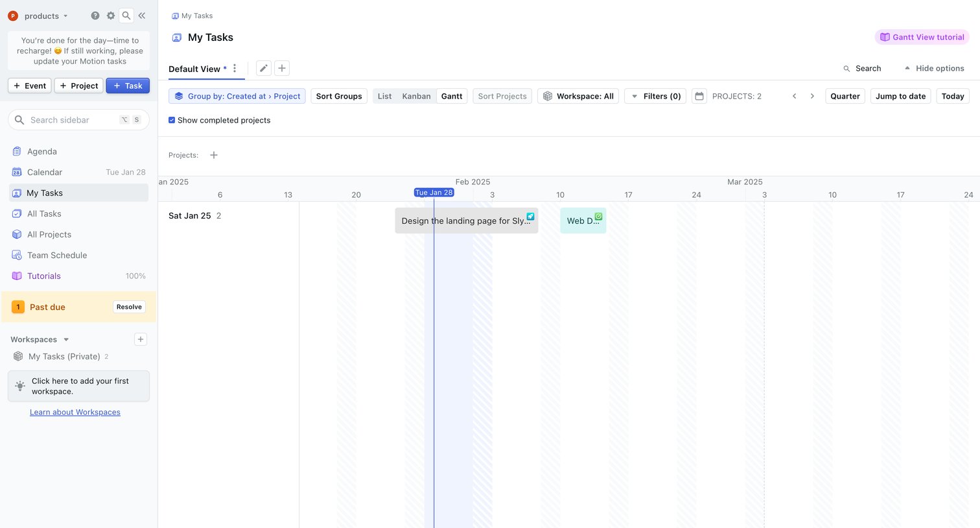Select the Gantt view tab
Viewport: 980px width, 528px height.
(452, 96)
